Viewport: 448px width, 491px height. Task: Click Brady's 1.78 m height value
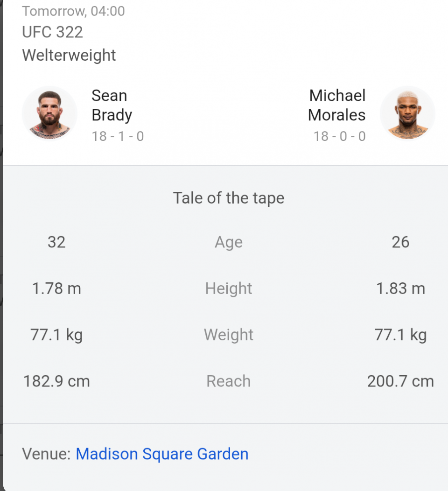[x=56, y=288]
